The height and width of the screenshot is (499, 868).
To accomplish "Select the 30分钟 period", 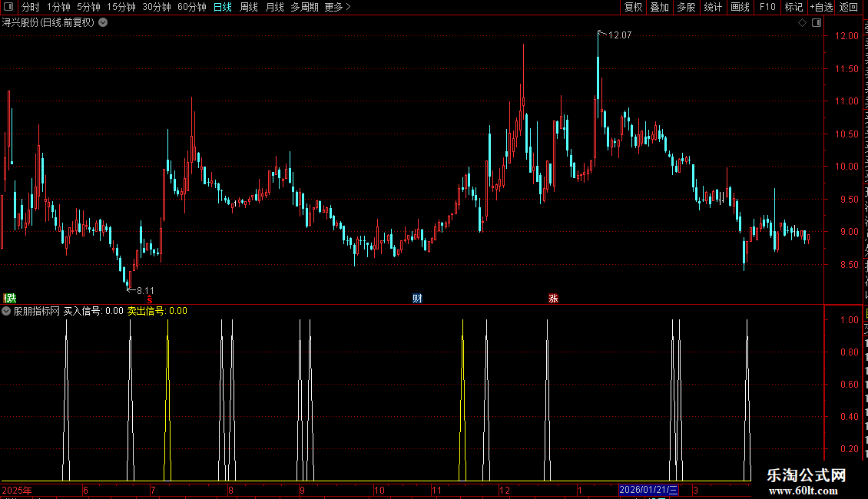I will point(157,7).
